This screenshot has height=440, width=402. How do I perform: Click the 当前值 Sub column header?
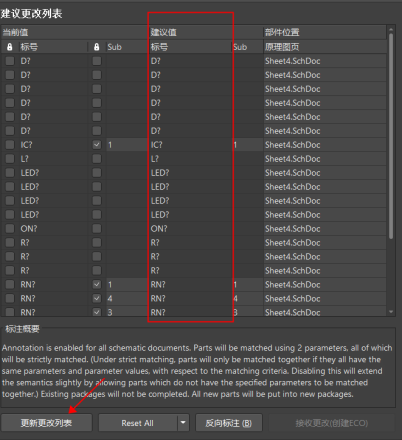(x=127, y=47)
